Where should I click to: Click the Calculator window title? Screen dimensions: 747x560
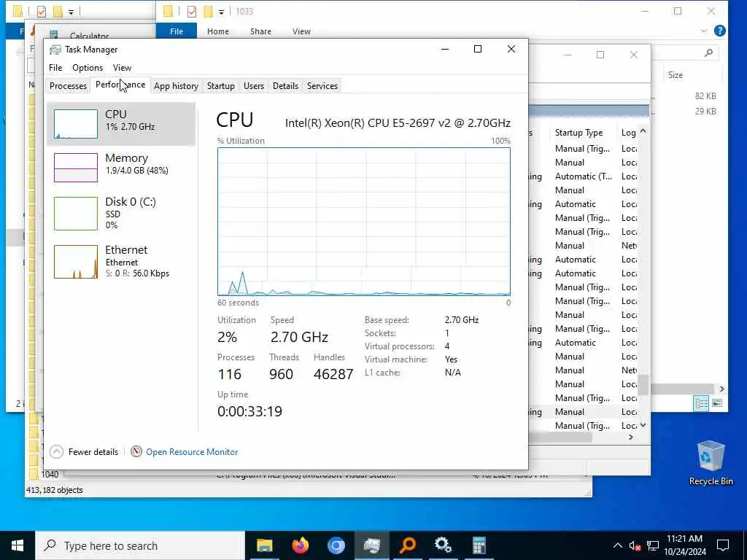click(89, 36)
